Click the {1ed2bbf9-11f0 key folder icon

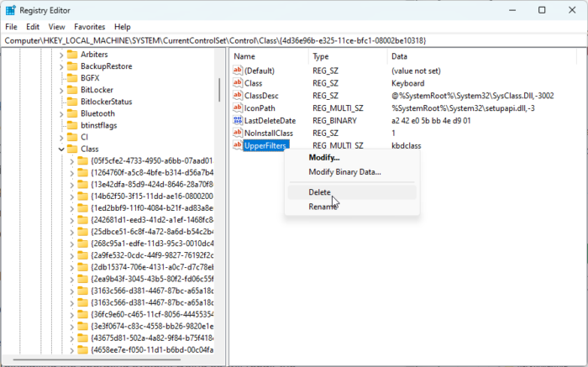click(x=82, y=208)
